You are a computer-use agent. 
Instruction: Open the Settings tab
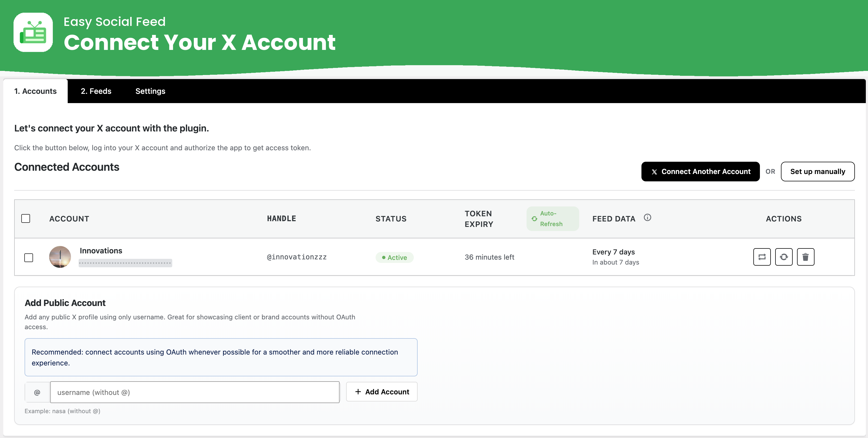coord(150,91)
